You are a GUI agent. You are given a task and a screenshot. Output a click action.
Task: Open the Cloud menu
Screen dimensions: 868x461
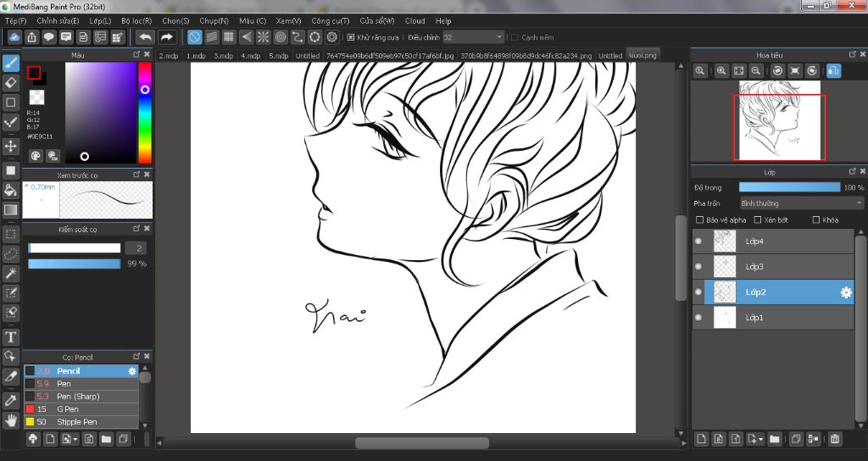coord(415,20)
